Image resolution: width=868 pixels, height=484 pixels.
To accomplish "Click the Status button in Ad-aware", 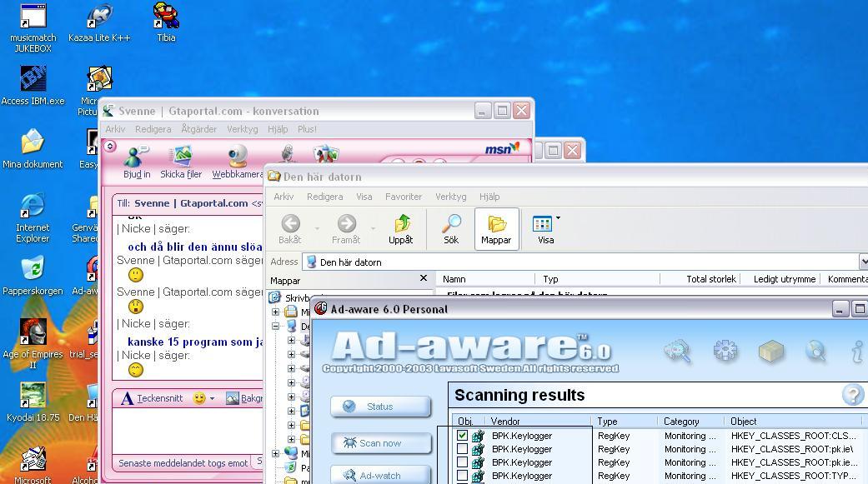I will (x=381, y=407).
